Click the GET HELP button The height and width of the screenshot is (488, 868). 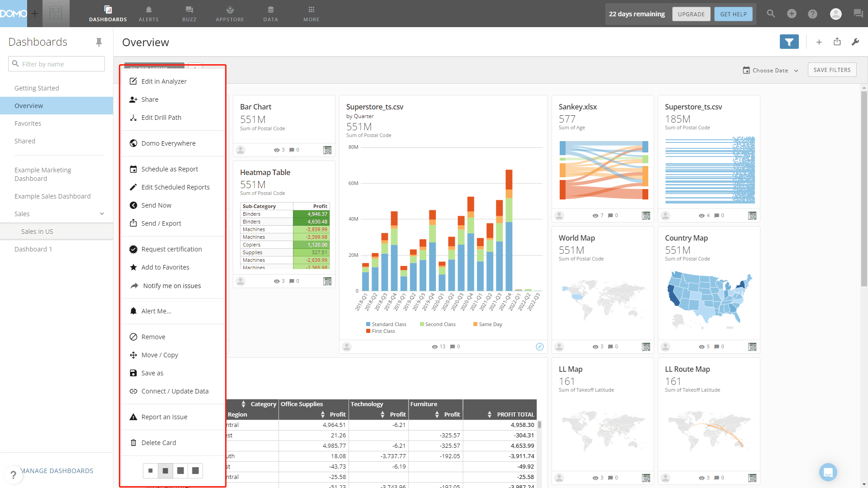pyautogui.click(x=733, y=14)
